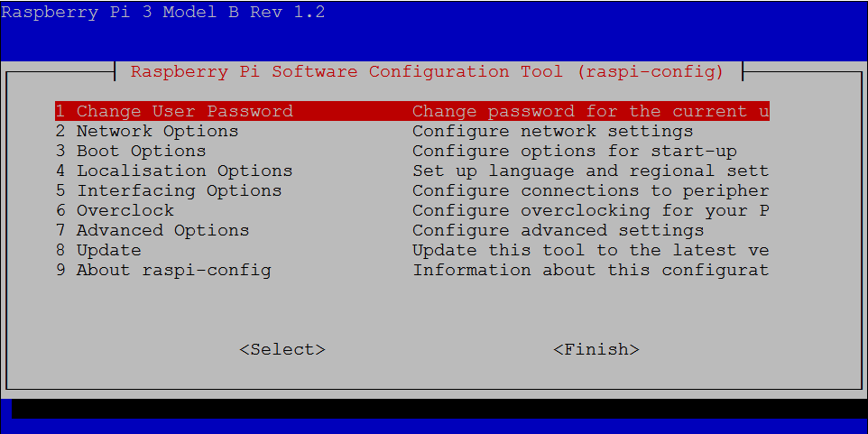The width and height of the screenshot is (868, 434).
Task: Open About raspi-config entry
Action: click(163, 270)
